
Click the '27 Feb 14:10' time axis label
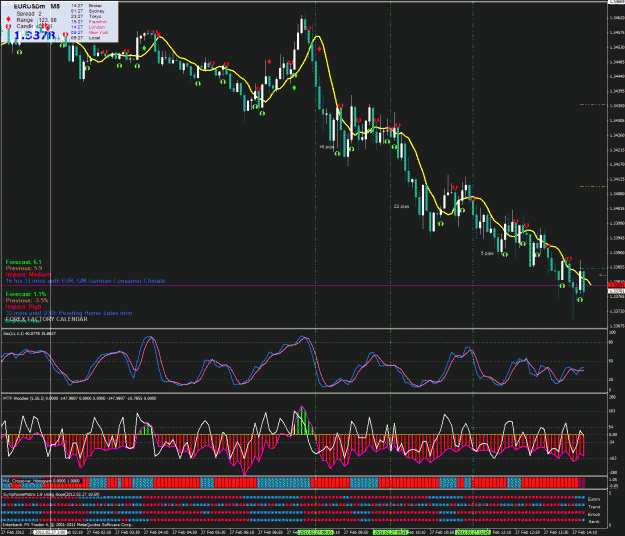coord(585,532)
